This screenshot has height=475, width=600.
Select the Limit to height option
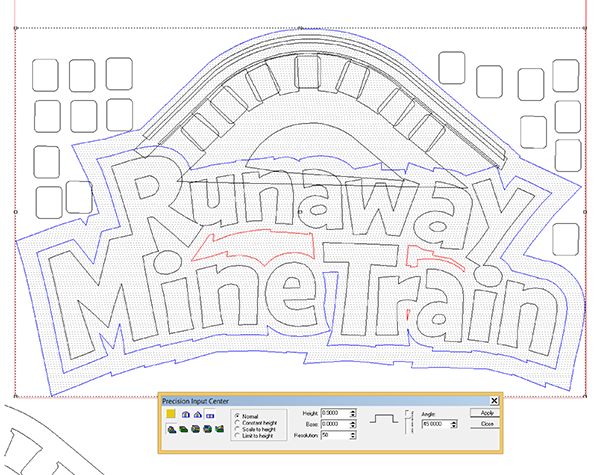coord(254,436)
